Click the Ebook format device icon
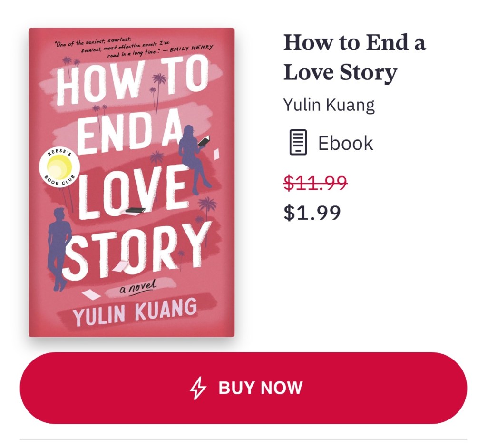Screen dimensions: 487x448 pos(298,142)
